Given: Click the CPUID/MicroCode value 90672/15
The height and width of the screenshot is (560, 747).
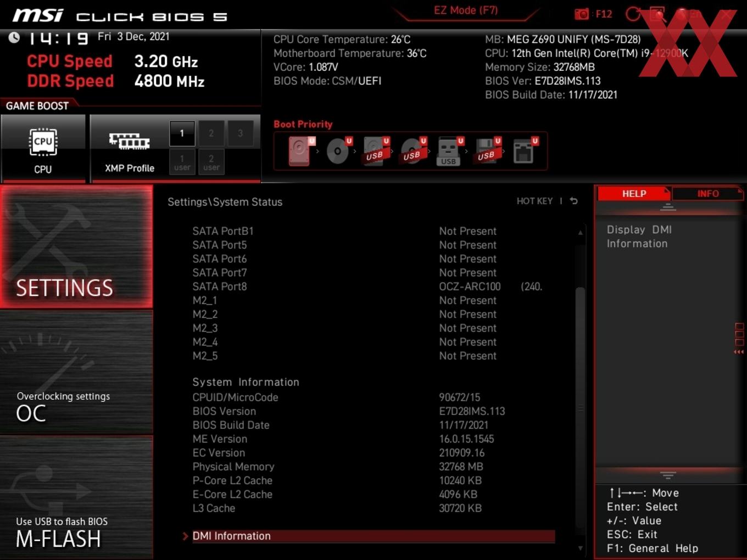Looking at the screenshot, I should [460, 397].
